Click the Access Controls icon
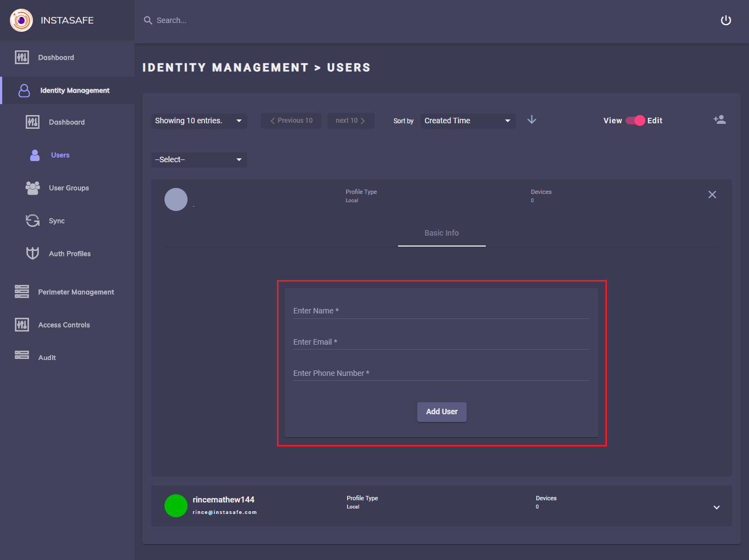 coord(22,325)
